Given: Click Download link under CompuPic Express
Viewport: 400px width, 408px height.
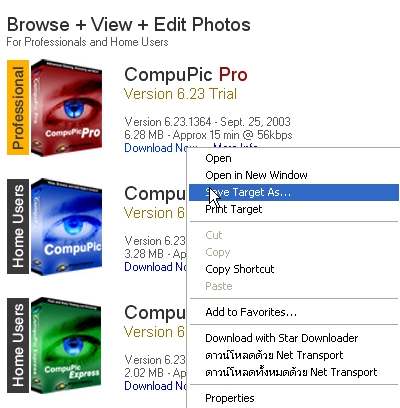Looking at the screenshot, I should 155,386.
